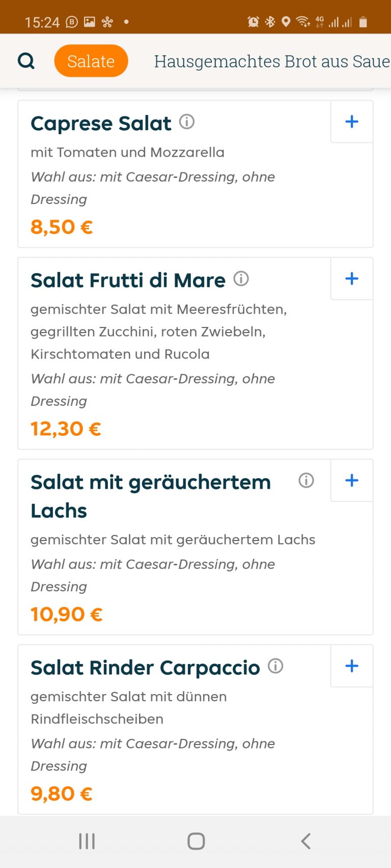The width and height of the screenshot is (391, 868).
Task: Tap the Salat Rinder Carpaccio title
Action: (145, 668)
